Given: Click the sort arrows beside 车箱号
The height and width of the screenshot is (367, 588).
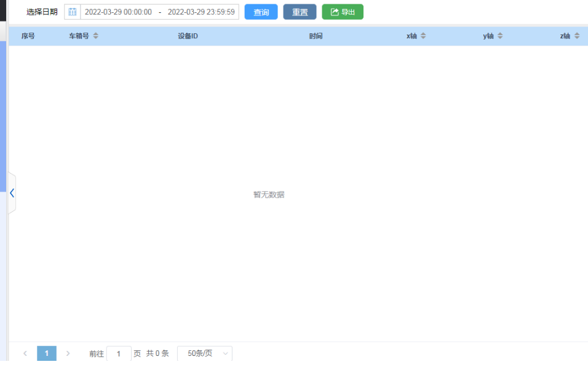Looking at the screenshot, I should click(95, 36).
